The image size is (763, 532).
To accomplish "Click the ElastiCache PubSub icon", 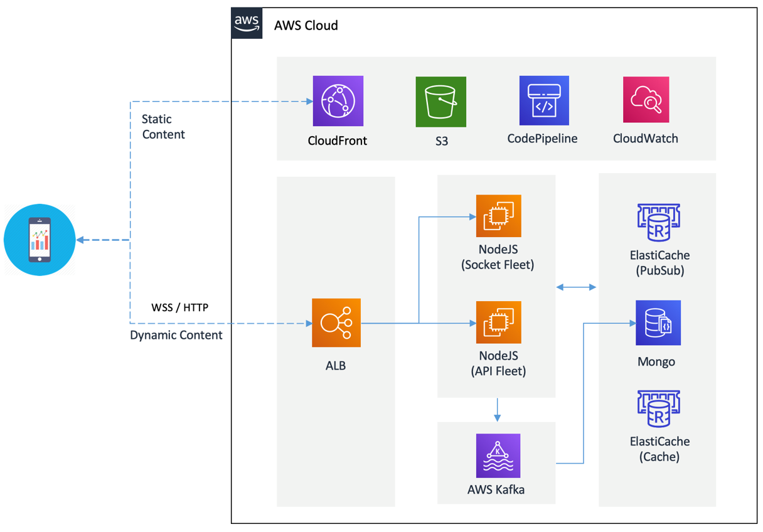I will (659, 223).
